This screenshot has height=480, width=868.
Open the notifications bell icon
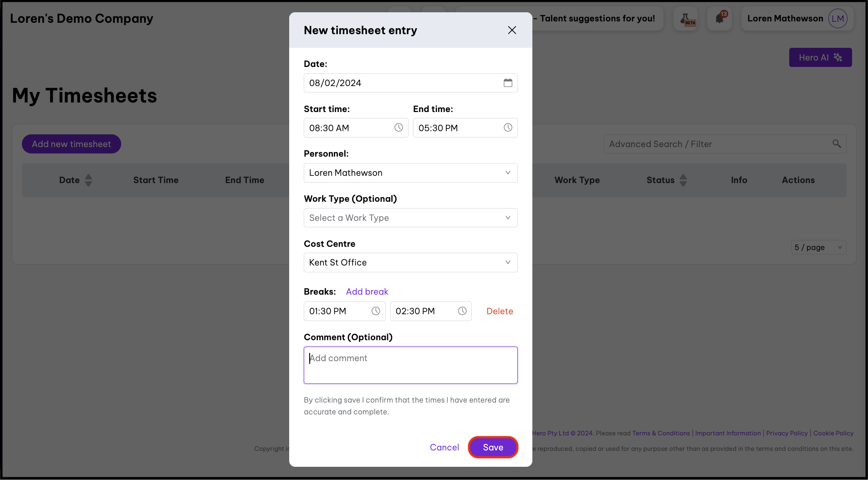[720, 19]
